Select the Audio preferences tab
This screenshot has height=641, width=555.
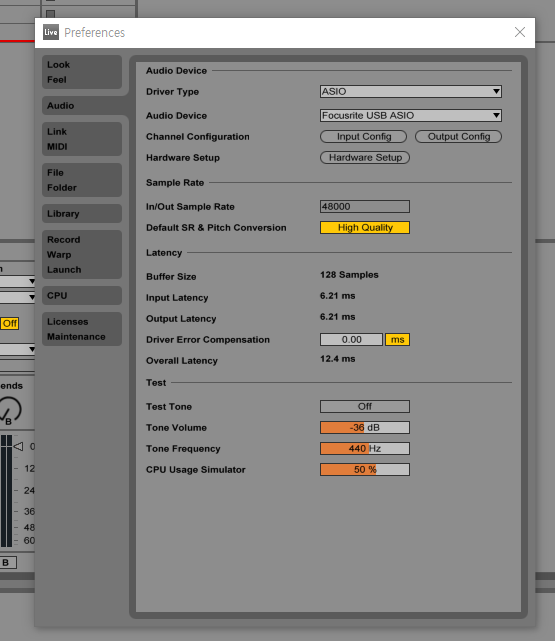click(x=82, y=105)
